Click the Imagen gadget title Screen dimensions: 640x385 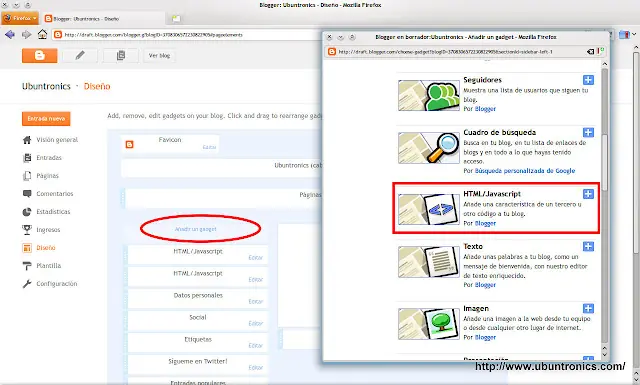[476, 309]
